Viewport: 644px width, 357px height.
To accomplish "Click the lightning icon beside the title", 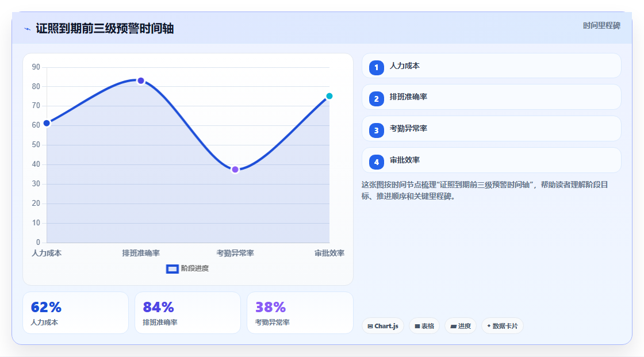I will (28, 29).
